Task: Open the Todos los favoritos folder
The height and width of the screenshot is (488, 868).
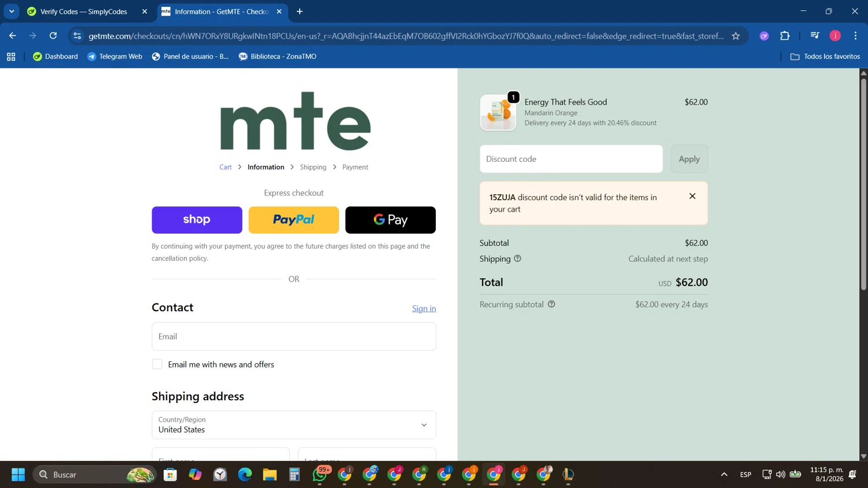Action: click(x=825, y=57)
